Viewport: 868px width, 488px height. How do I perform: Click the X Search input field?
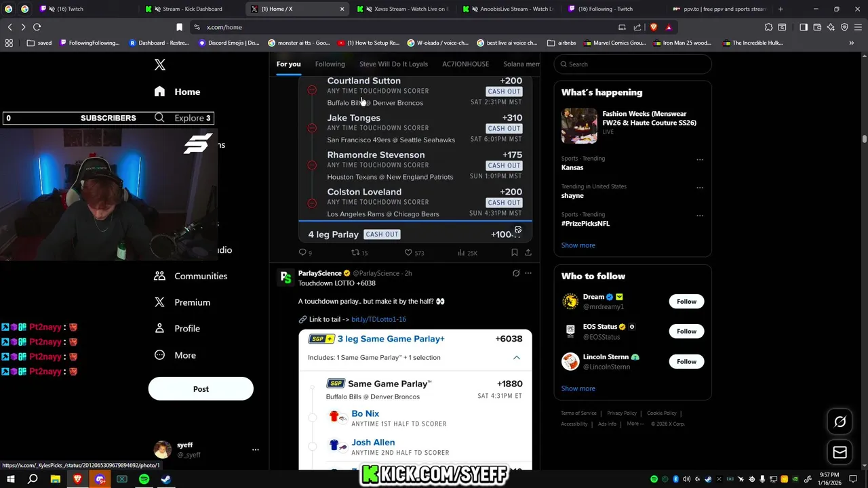pos(633,64)
